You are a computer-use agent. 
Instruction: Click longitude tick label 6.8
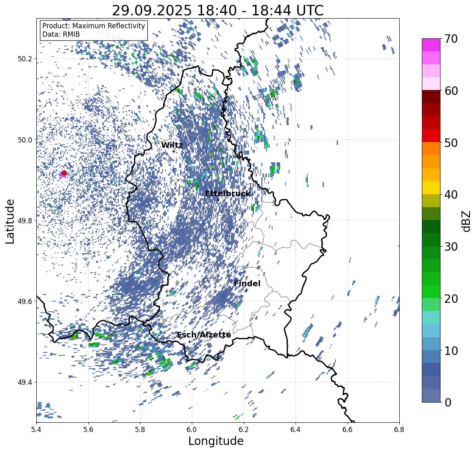[399, 429]
